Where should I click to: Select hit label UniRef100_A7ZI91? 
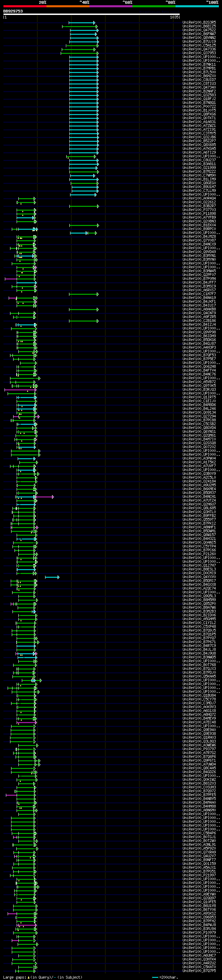click(199, 129)
